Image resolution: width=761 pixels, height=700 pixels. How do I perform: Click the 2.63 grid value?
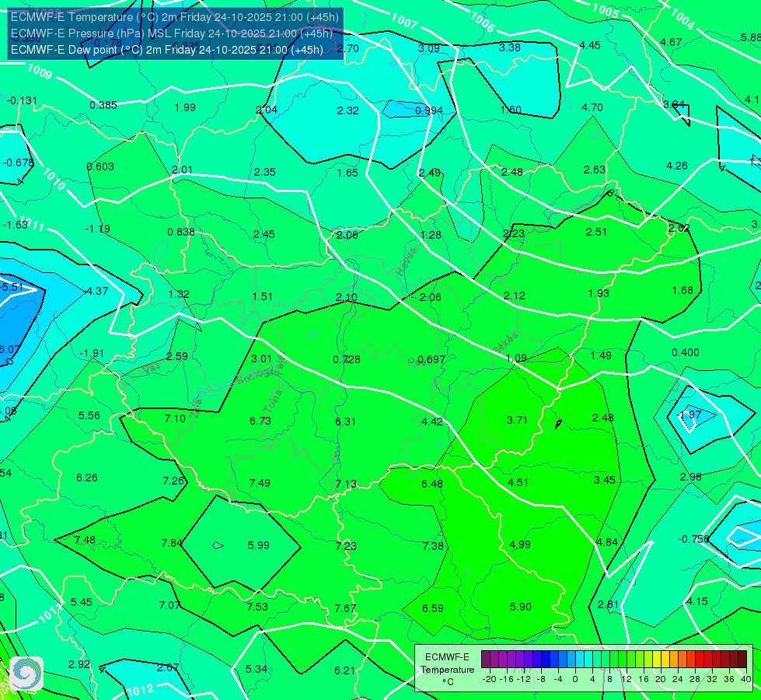tap(595, 170)
